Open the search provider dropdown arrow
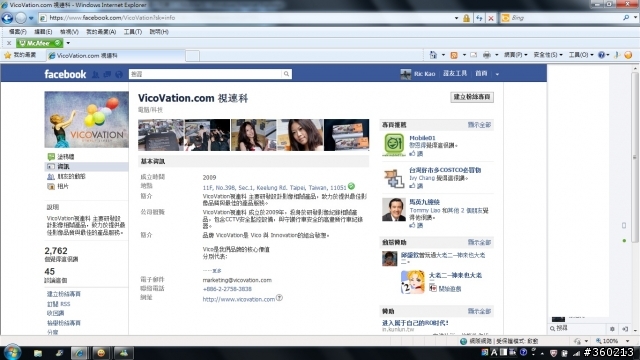The width and height of the screenshot is (640, 360). (635, 18)
